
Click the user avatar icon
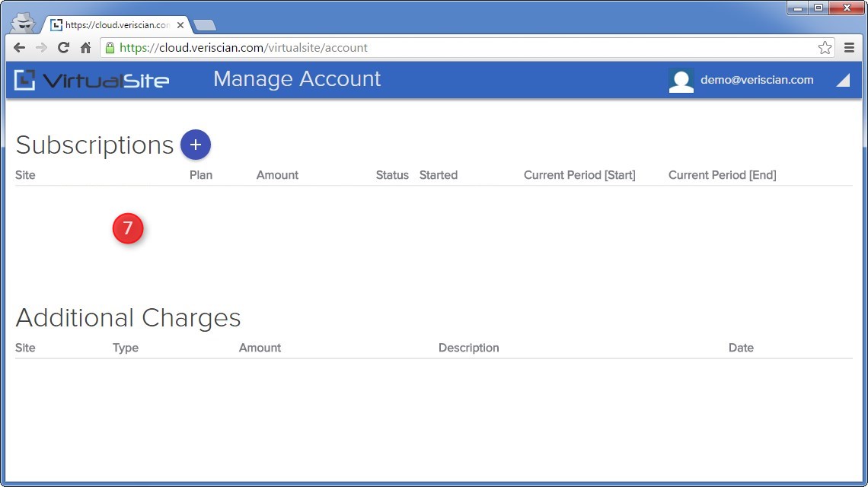pos(681,80)
